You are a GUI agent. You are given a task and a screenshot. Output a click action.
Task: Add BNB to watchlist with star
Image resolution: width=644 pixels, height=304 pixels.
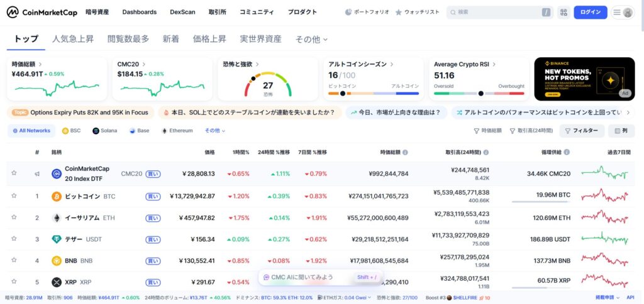[x=14, y=259]
